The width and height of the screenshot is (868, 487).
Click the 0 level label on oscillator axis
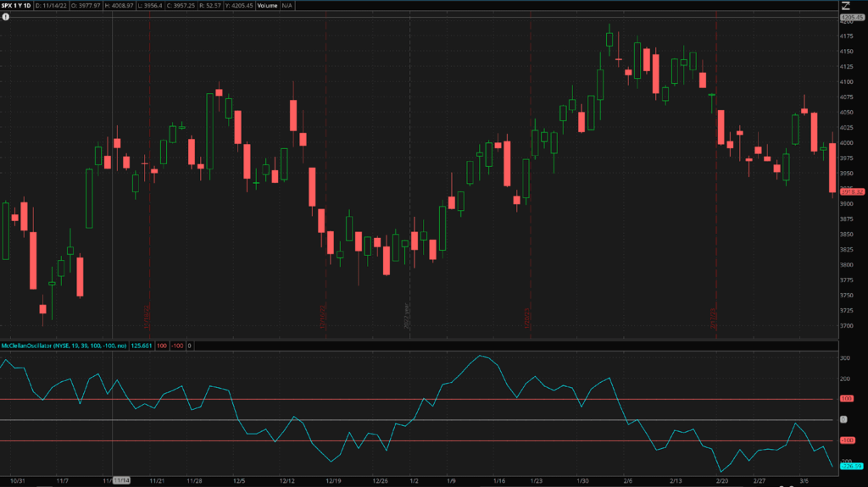pos(843,419)
